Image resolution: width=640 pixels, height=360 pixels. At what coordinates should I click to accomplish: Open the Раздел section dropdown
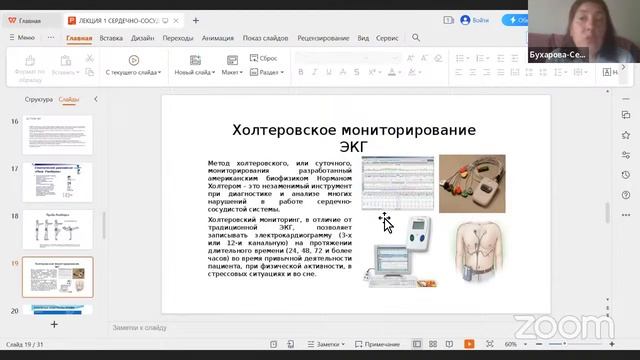tap(267, 72)
